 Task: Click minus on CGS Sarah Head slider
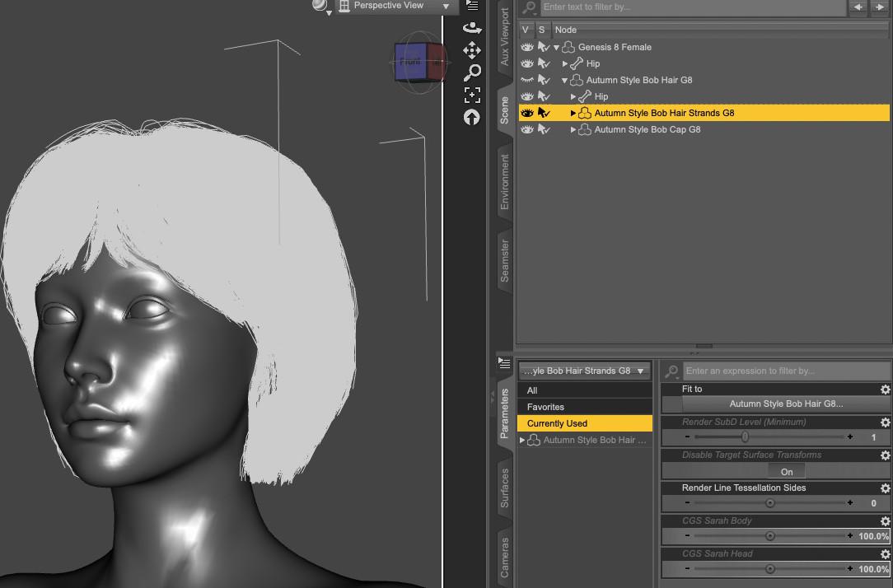click(x=687, y=568)
